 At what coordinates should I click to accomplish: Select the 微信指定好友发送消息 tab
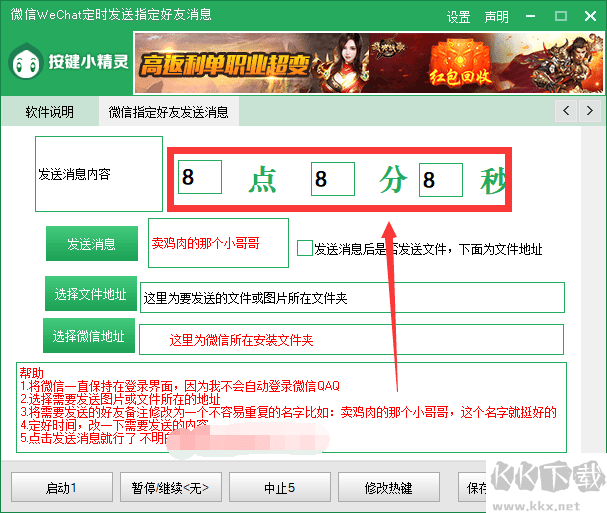pos(168,112)
